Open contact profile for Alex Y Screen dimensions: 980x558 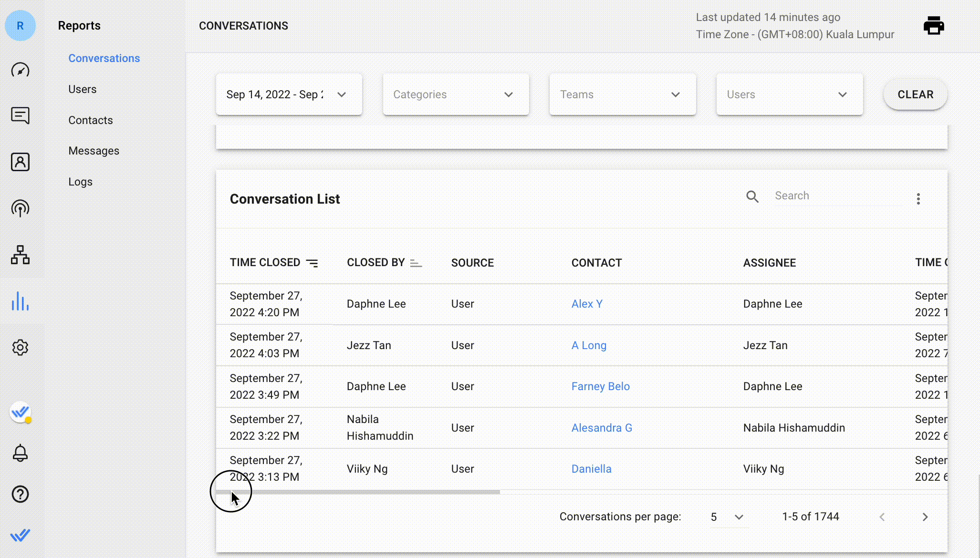point(585,304)
